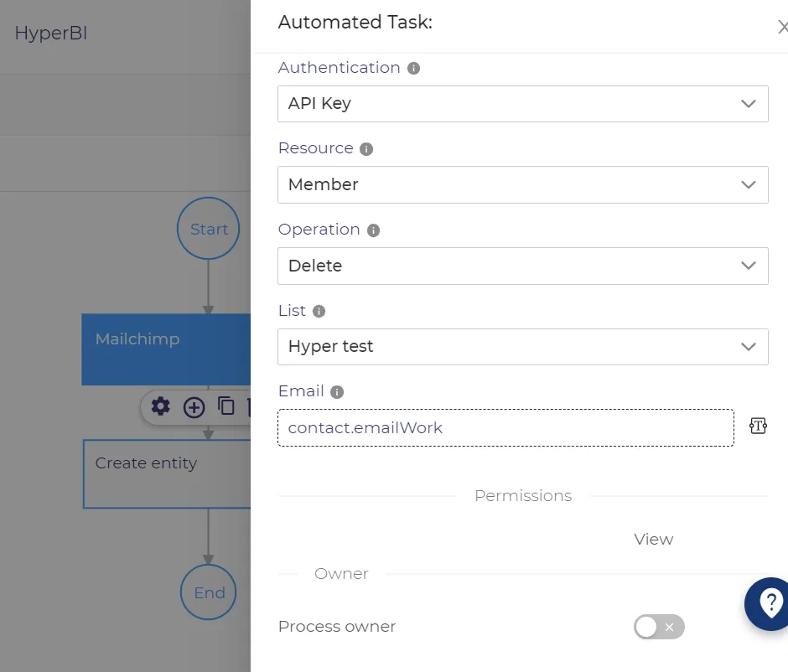Open the help question mark bubble

point(769,603)
